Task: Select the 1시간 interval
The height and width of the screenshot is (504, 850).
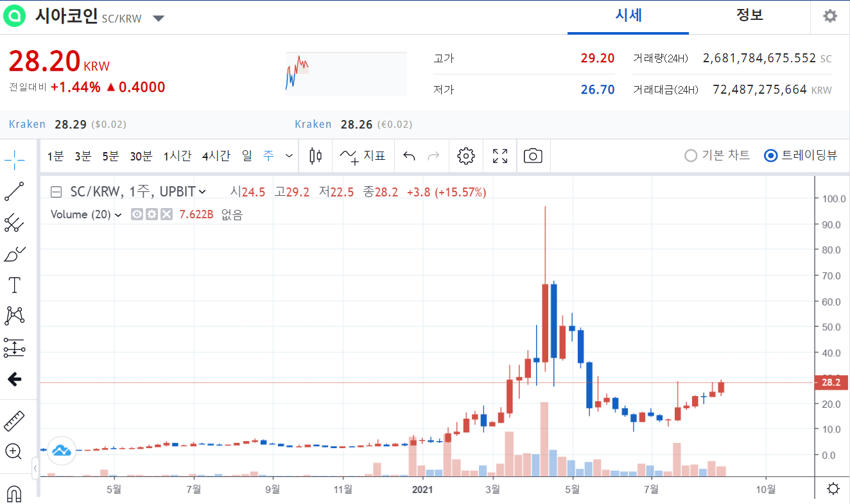Action: (x=177, y=155)
